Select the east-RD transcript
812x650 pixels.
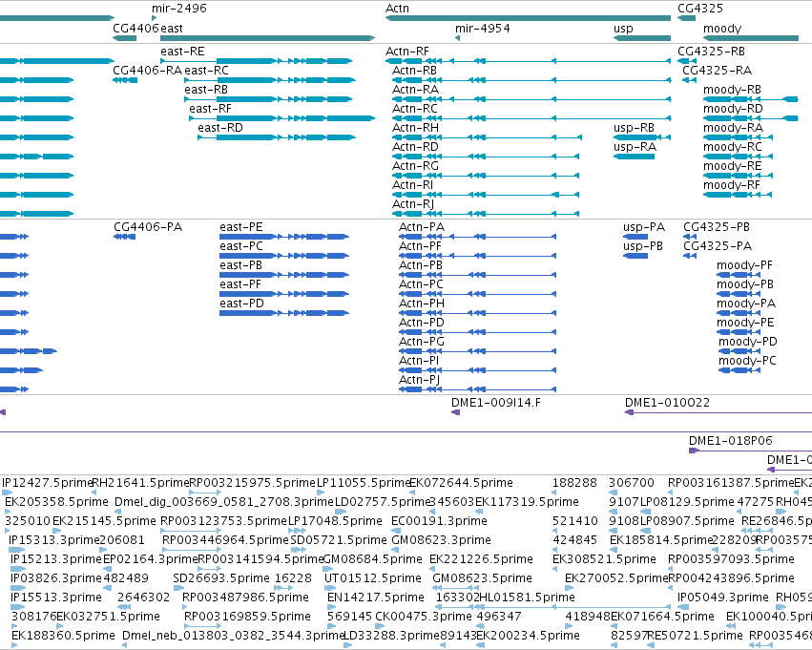tap(277, 137)
